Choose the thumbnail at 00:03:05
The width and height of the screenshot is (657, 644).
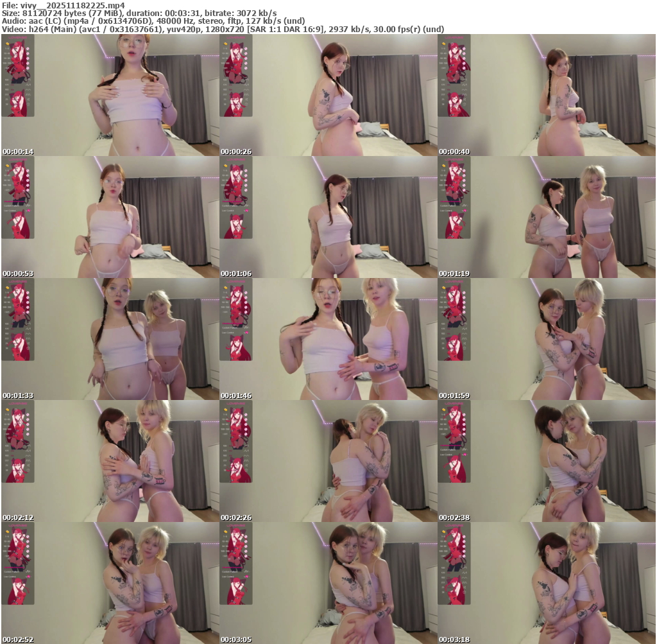pyautogui.click(x=328, y=583)
